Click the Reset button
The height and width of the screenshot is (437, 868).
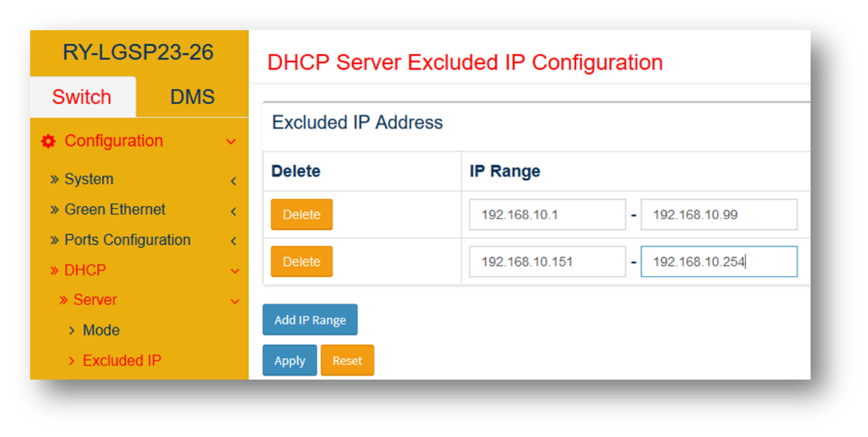pyautogui.click(x=347, y=361)
